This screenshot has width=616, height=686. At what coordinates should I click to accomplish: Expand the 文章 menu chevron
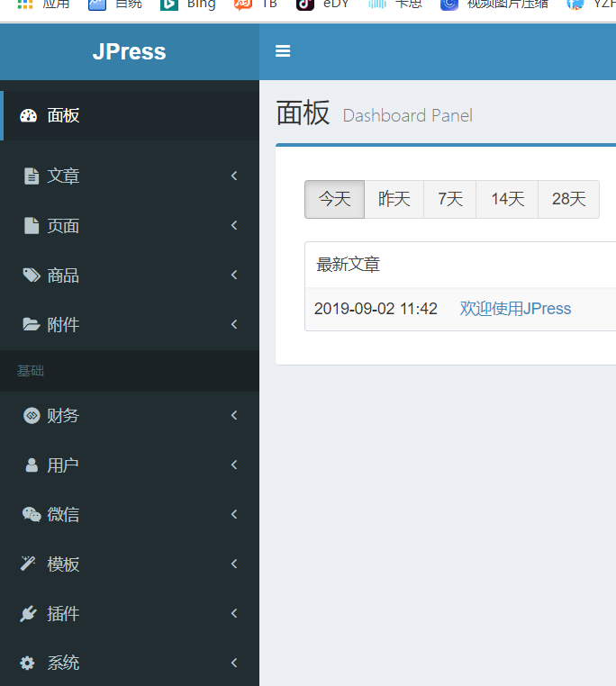point(234,176)
